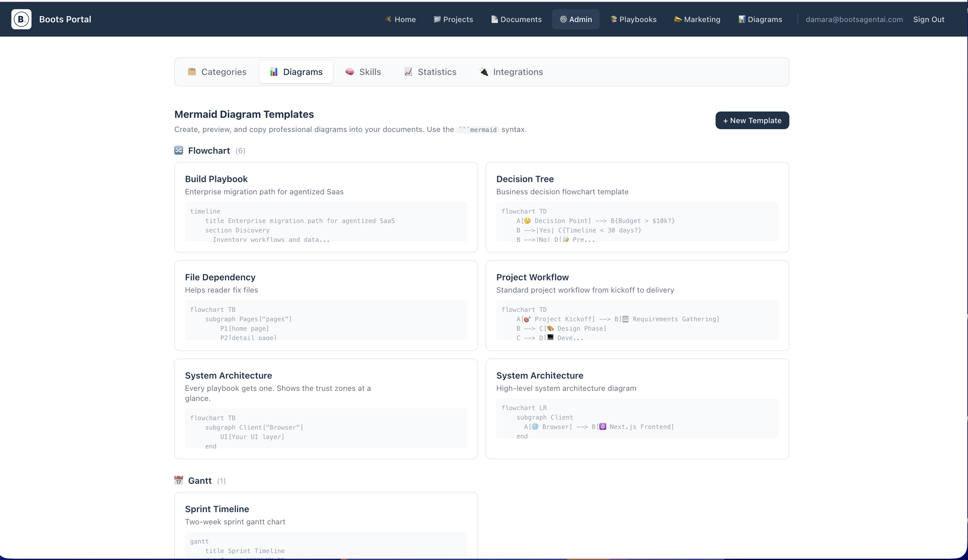The image size is (968, 560).
Task: Click the Mermaid Diagram Templates heading
Action: (x=244, y=114)
